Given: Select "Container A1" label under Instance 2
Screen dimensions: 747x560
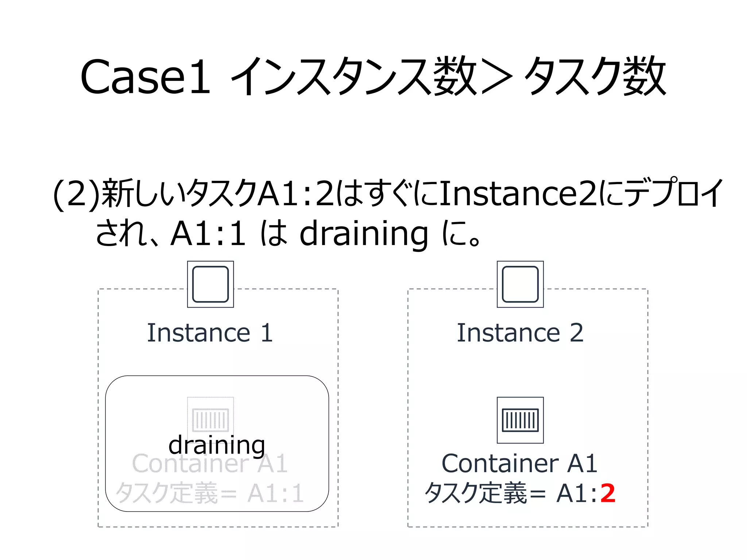Looking at the screenshot, I should click(x=519, y=463).
